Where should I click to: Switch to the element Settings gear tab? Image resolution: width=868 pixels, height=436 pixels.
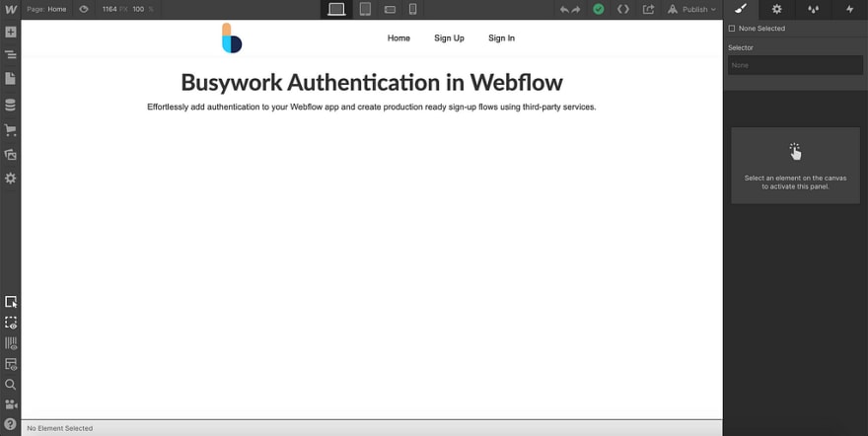(777, 10)
